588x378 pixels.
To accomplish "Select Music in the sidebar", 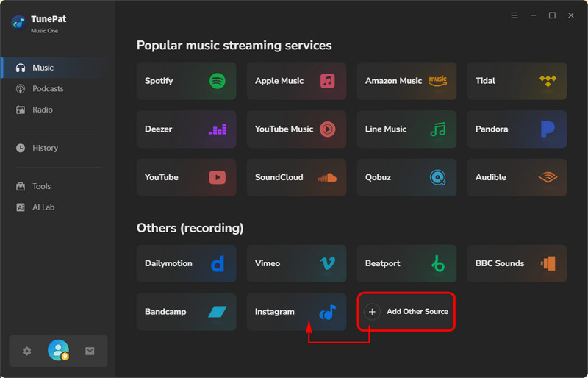I will click(43, 68).
